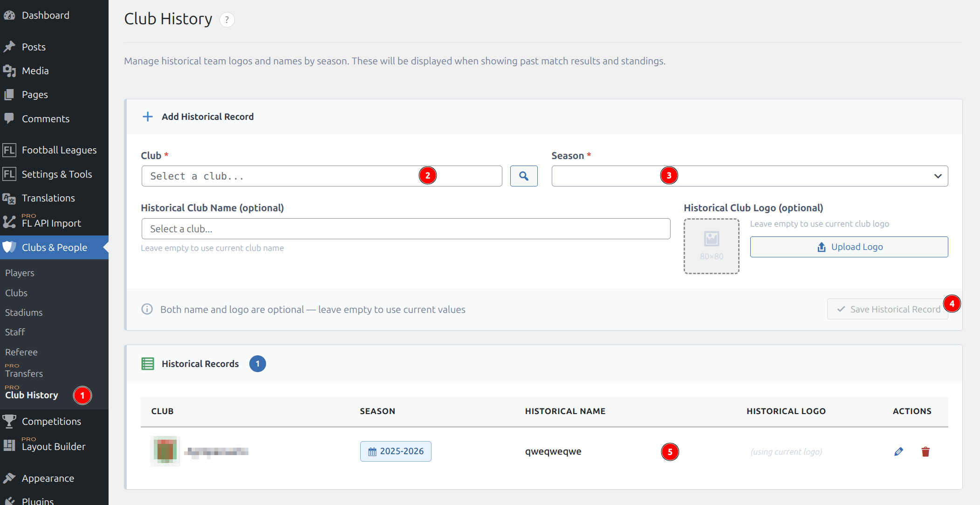The height and width of the screenshot is (505, 980).
Task: Click the Translations icon in the sidebar
Action: (x=9, y=198)
